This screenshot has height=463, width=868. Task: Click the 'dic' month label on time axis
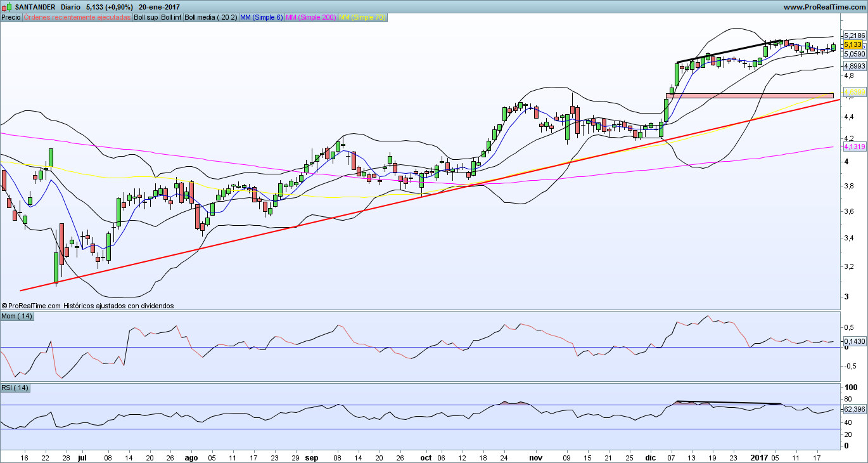pyautogui.click(x=651, y=457)
